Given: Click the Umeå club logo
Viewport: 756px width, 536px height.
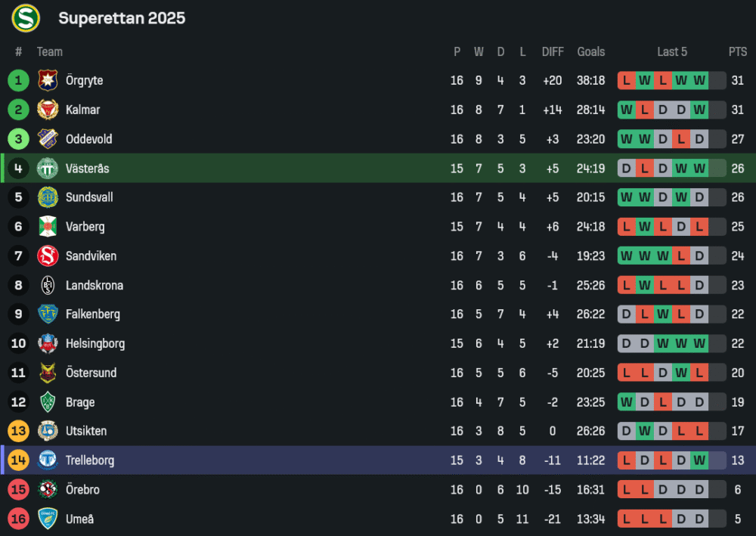Looking at the screenshot, I should pyautogui.click(x=48, y=519).
